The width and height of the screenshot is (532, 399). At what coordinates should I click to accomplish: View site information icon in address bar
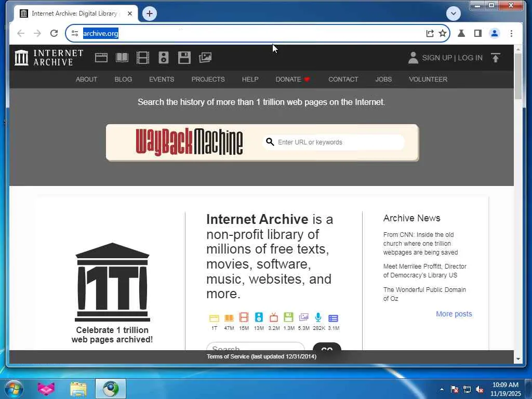[x=75, y=33]
